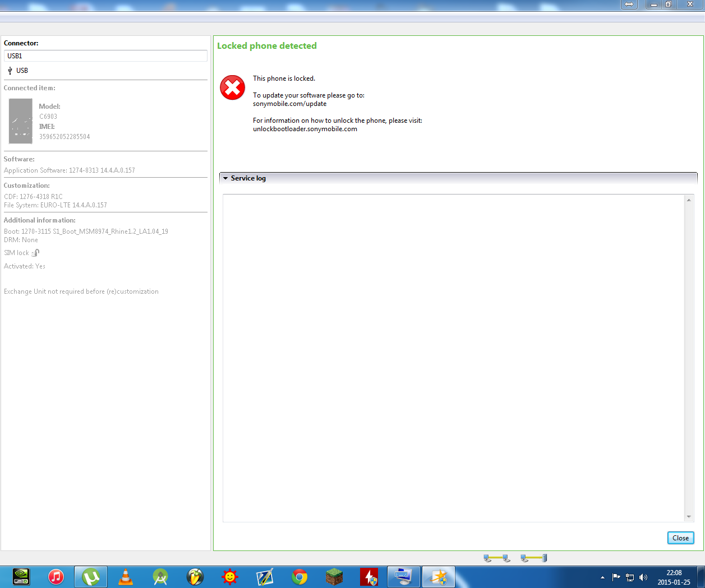
Task: Switch to the keyboard monitor taskbar window
Action: pos(403,577)
